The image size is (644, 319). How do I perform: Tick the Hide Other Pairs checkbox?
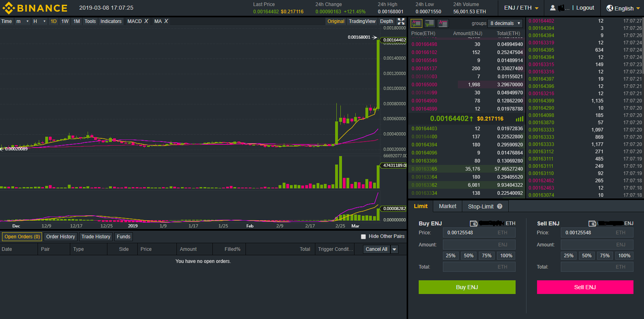tap(363, 237)
